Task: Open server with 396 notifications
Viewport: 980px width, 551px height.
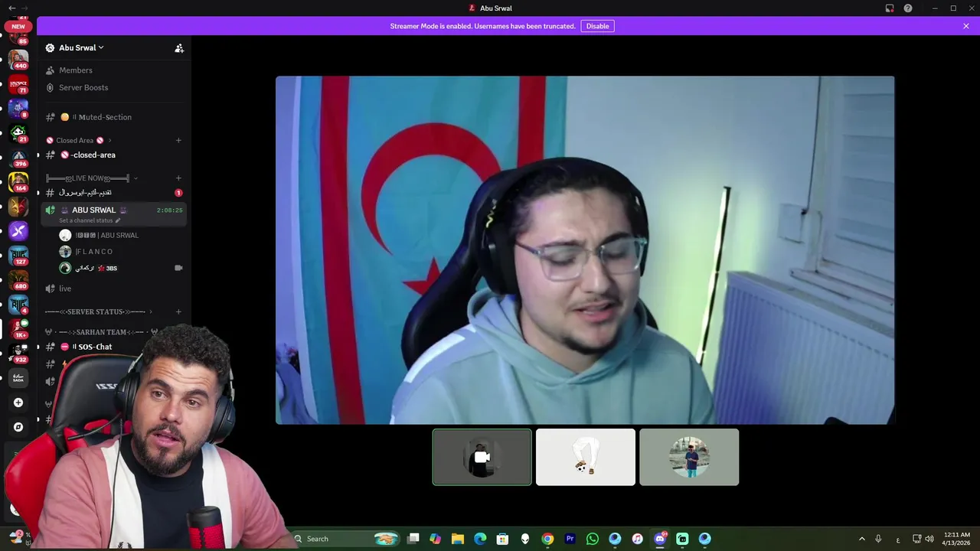Action: [x=18, y=158]
